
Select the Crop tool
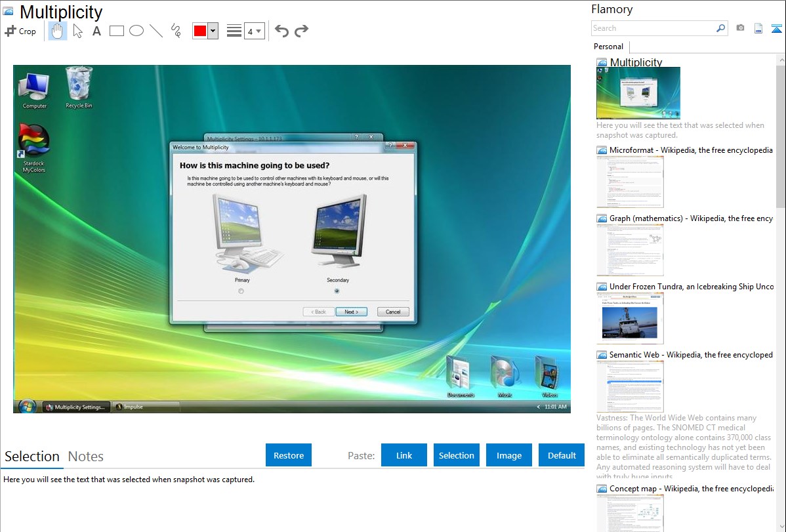tap(20, 31)
